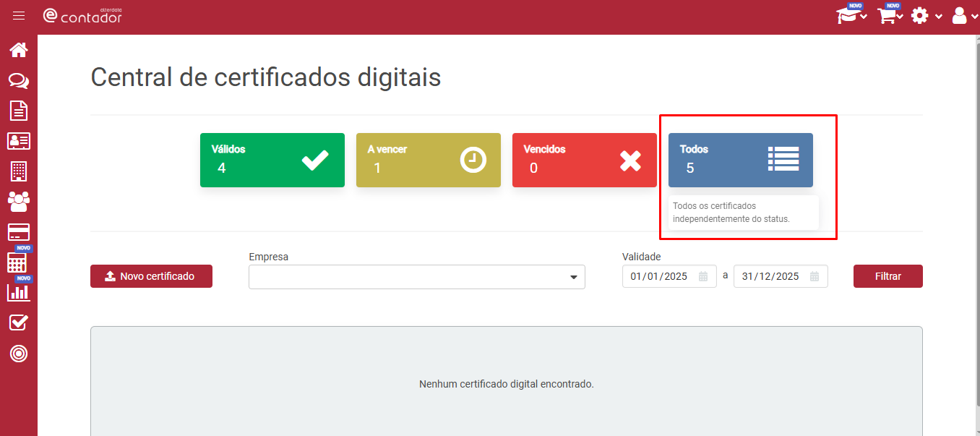
Task: Open the checkmark tasks icon in sidebar
Action: 19,322
